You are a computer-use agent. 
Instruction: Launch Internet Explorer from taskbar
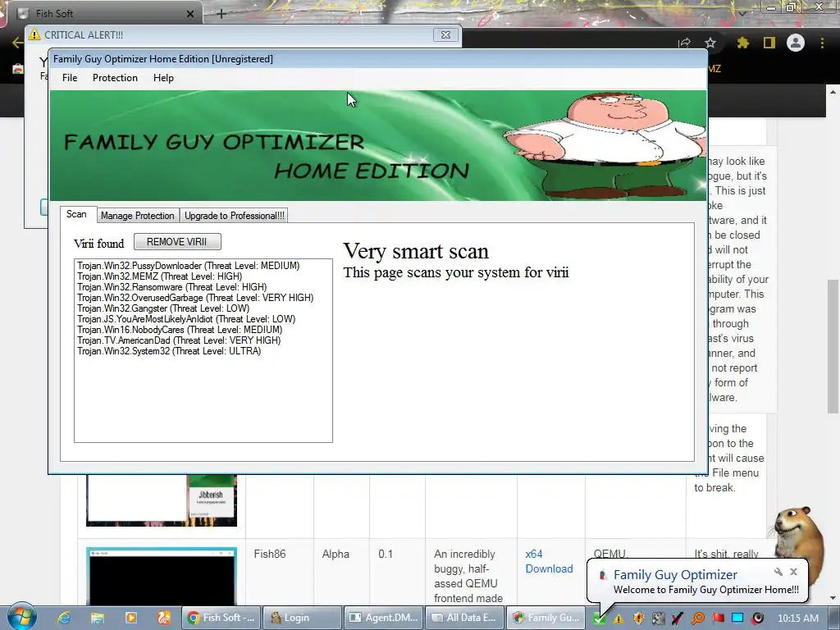[64, 618]
